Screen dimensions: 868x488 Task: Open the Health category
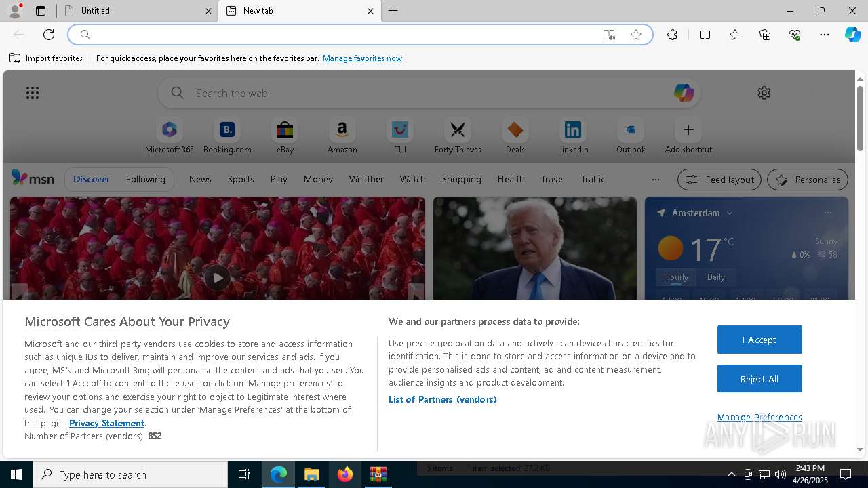[511, 179]
